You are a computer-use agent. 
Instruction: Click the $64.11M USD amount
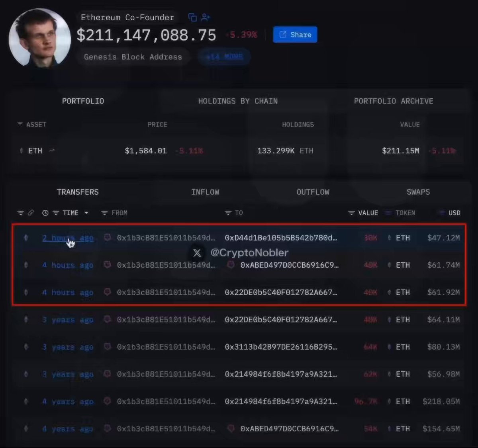point(443,320)
